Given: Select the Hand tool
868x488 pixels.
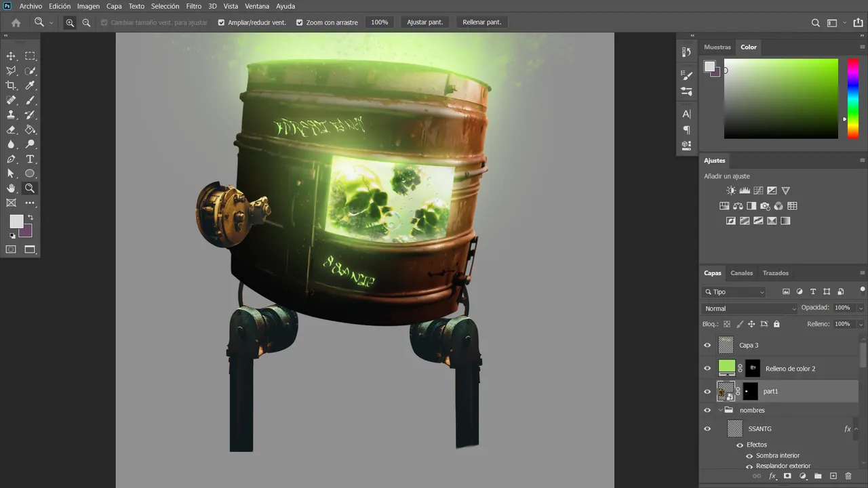Looking at the screenshot, I should point(11,188).
